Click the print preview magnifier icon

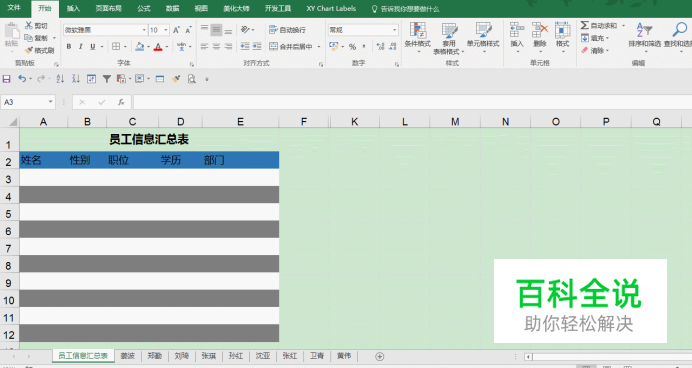192,79
